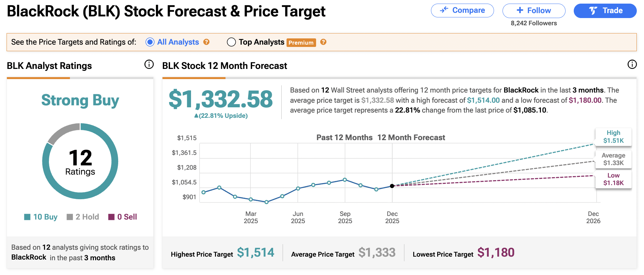The height and width of the screenshot is (275, 644).
Task: Click the black Dec 2025 chart data point
Action: coord(392,186)
